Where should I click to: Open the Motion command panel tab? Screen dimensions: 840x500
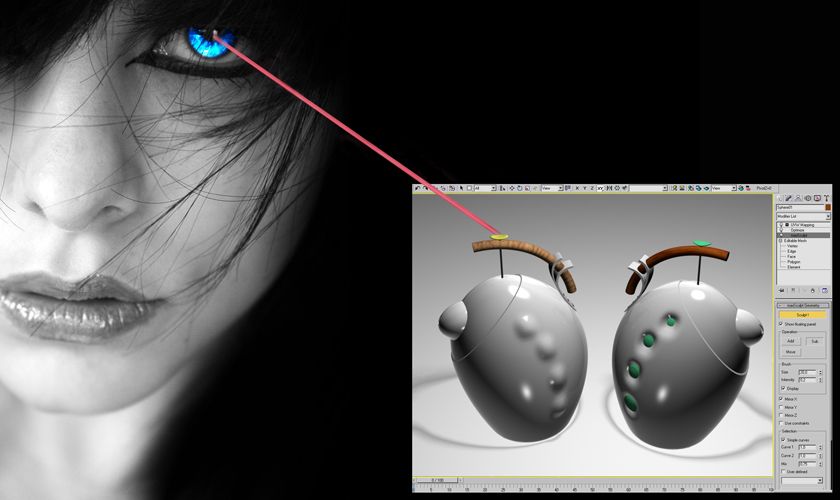click(x=807, y=198)
